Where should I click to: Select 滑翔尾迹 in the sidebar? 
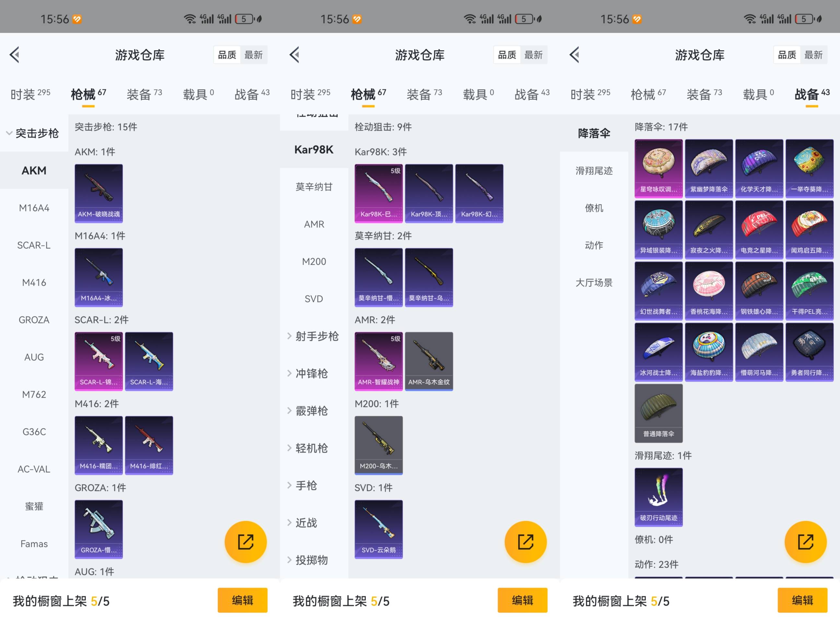[x=594, y=170]
